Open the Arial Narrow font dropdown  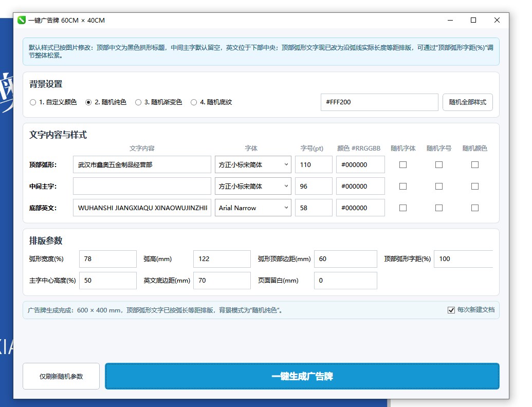click(253, 208)
